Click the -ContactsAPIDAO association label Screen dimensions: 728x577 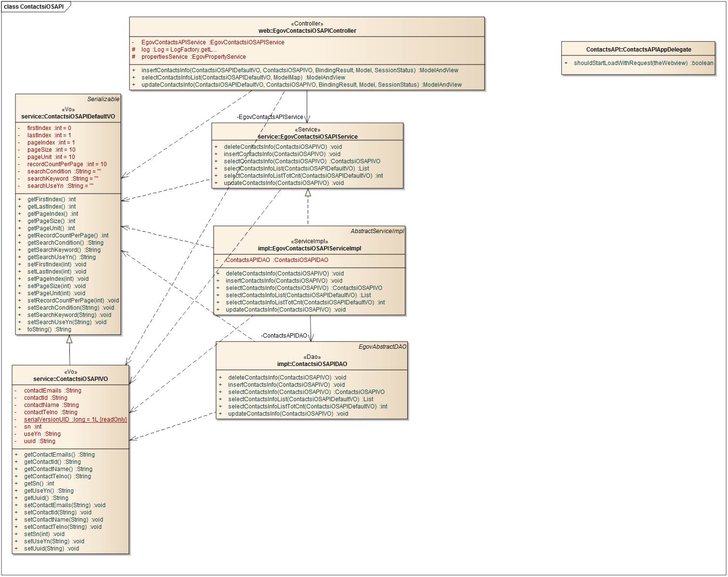(284, 336)
